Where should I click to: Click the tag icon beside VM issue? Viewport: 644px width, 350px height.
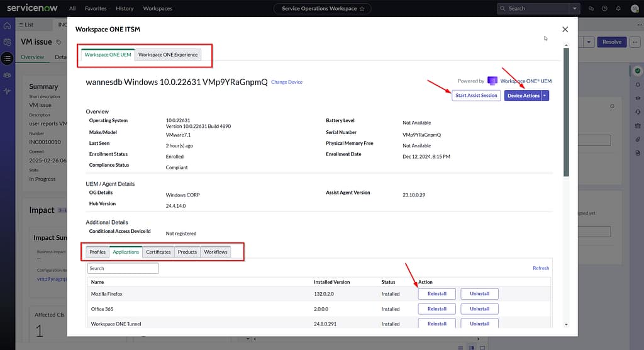(x=58, y=42)
